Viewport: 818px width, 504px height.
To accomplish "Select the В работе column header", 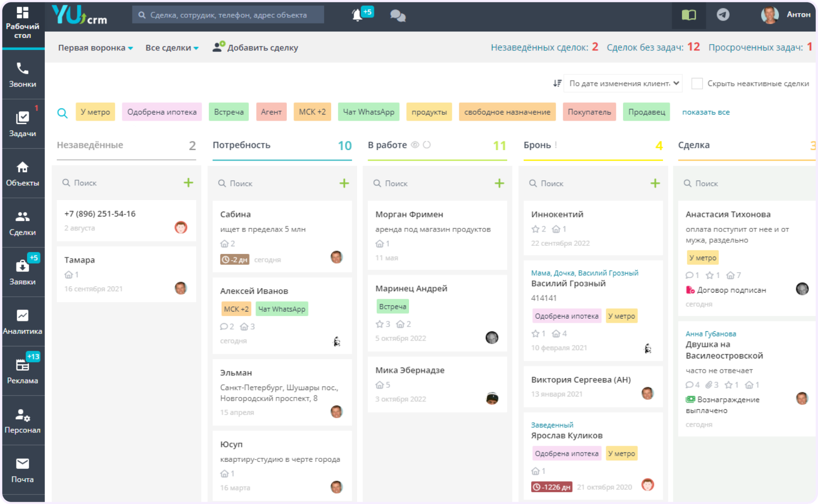I will (x=387, y=145).
